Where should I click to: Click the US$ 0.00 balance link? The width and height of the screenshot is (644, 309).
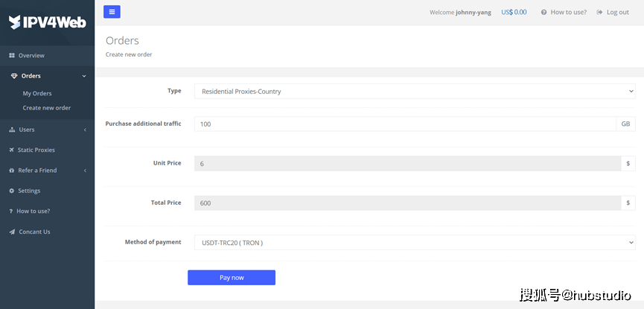click(514, 12)
